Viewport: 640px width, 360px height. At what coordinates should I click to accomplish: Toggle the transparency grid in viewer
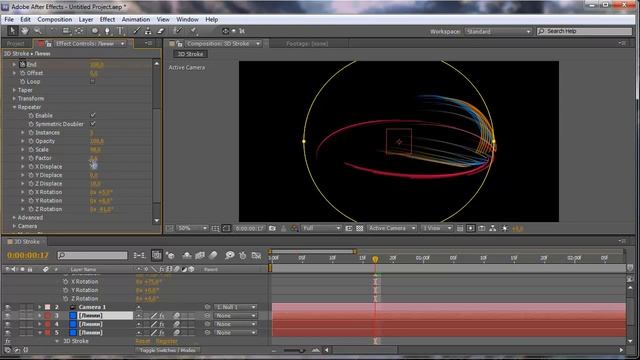pyautogui.click(x=360, y=228)
